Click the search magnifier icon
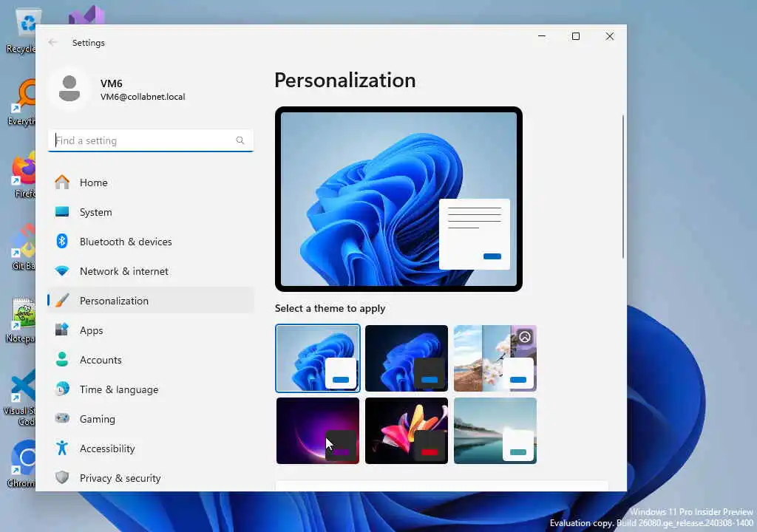Screen dimensions: 757x532 240,140
